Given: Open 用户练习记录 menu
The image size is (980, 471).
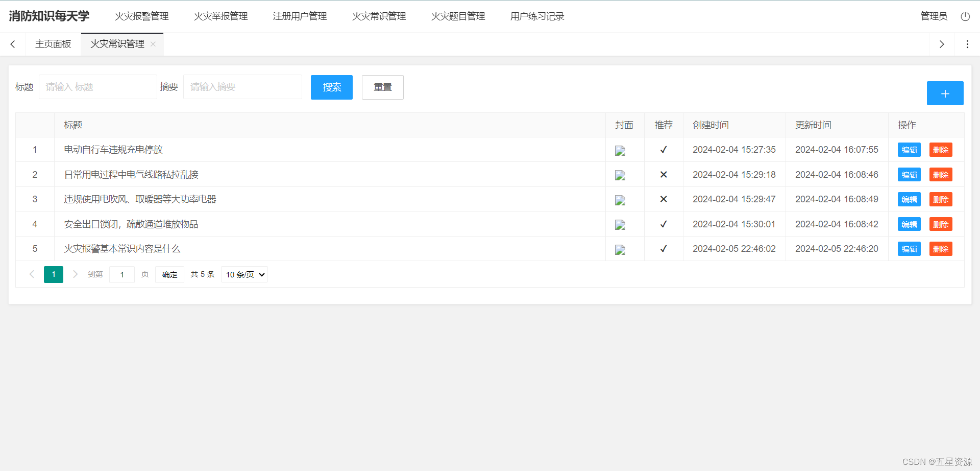Looking at the screenshot, I should tap(537, 16).
